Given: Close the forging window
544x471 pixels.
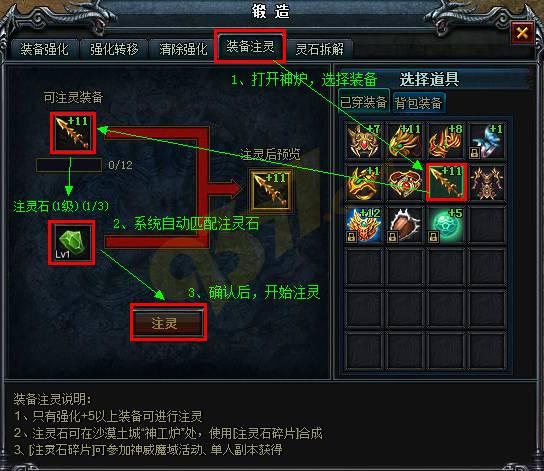Looking at the screenshot, I should (522, 33).
